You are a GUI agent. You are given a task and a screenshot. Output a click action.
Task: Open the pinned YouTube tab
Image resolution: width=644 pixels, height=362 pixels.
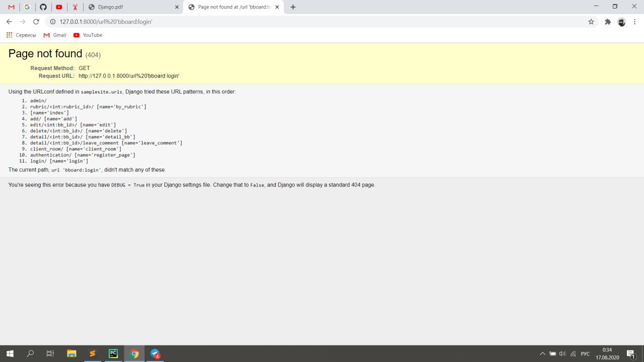click(x=59, y=7)
